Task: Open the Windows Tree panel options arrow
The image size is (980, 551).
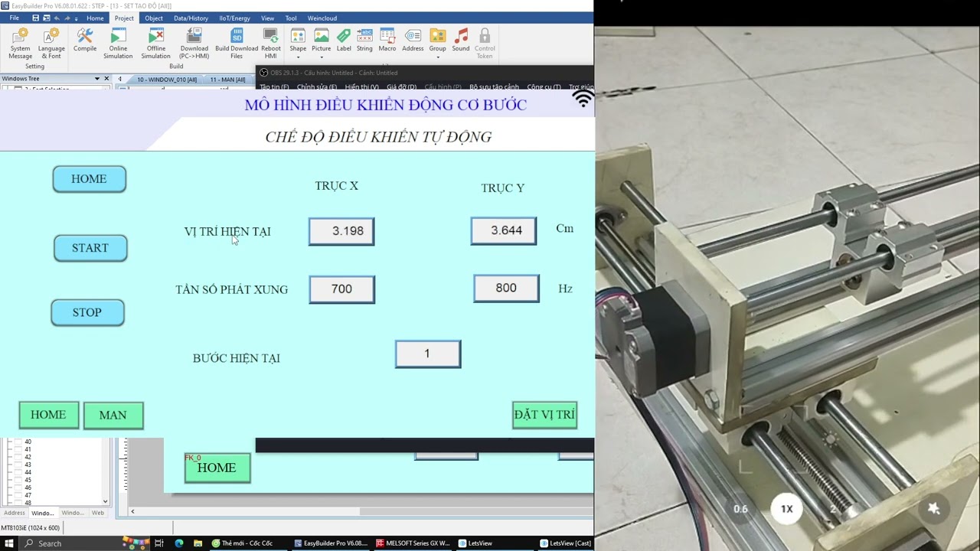Action: (x=96, y=79)
